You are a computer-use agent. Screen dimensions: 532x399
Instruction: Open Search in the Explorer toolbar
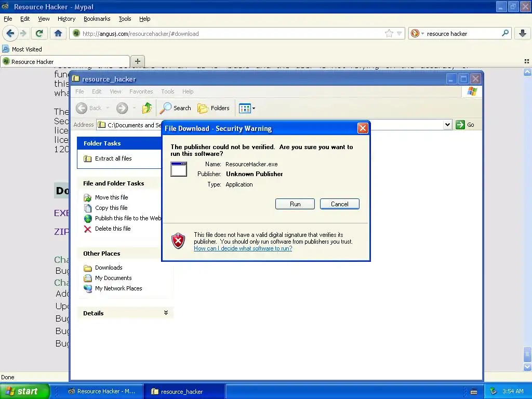pyautogui.click(x=175, y=108)
